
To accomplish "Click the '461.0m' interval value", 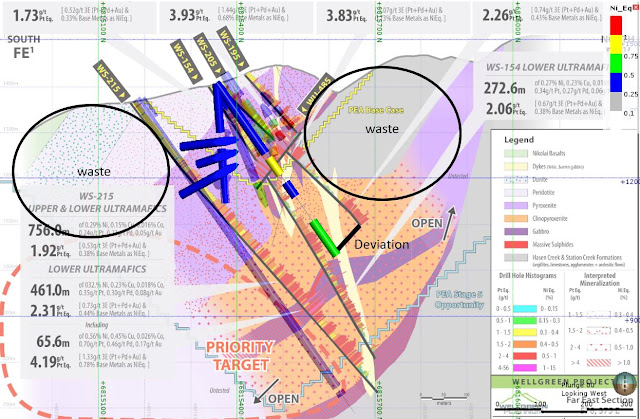I will pos(50,290).
